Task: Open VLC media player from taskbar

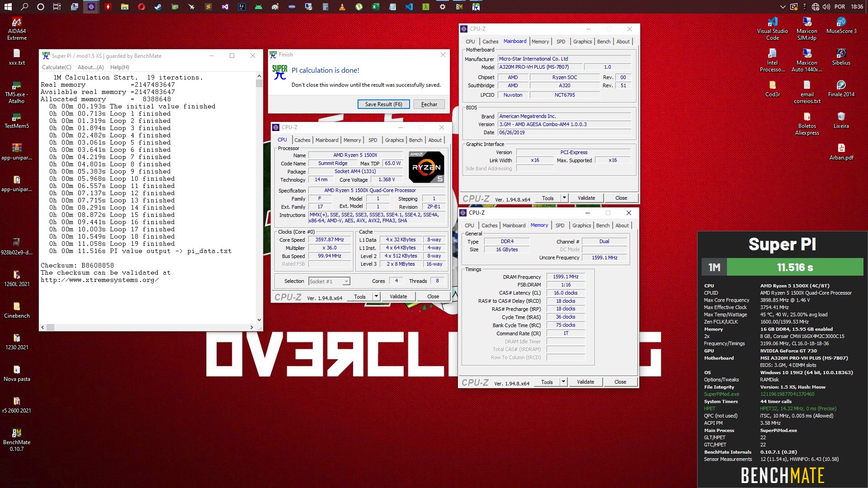Action: pyautogui.click(x=342, y=7)
